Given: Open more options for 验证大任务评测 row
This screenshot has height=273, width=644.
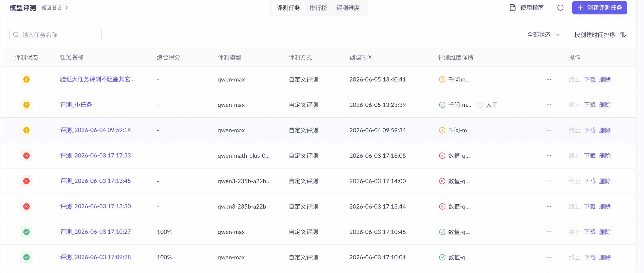Looking at the screenshot, I should [549, 79].
